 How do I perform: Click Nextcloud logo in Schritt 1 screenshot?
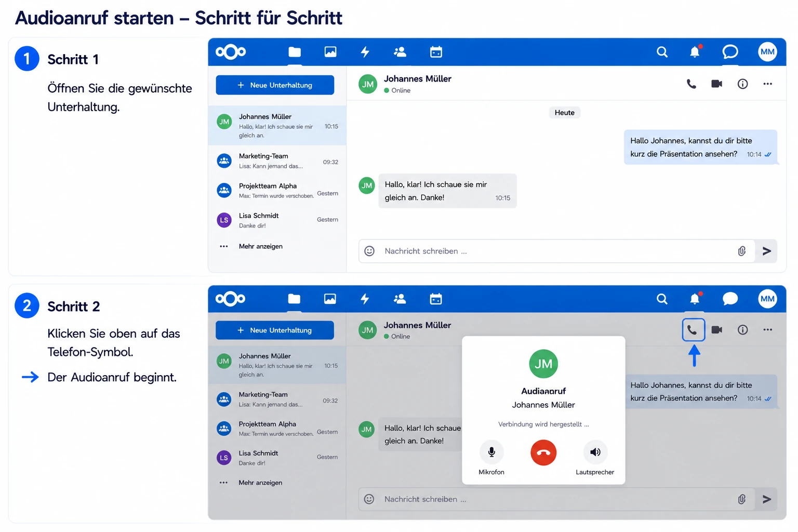(x=231, y=52)
